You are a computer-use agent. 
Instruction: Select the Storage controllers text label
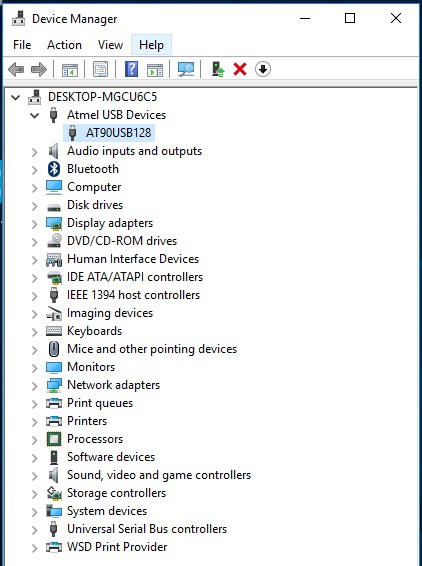point(116,493)
